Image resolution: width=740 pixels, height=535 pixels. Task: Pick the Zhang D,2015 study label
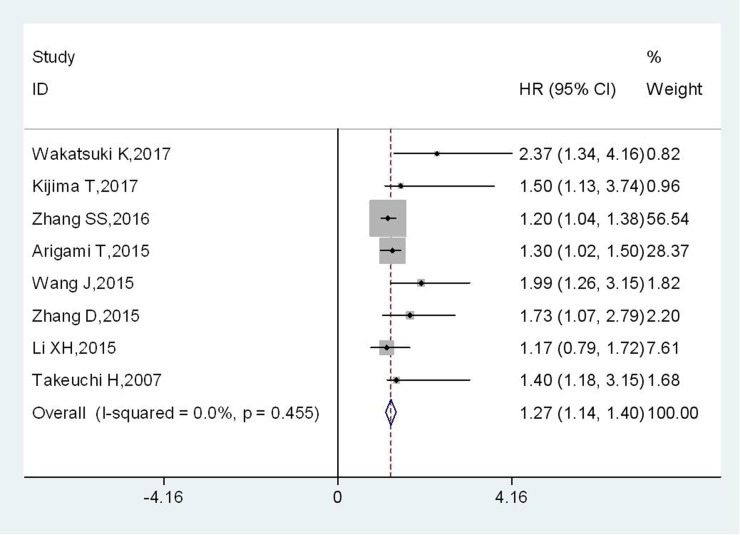pos(86,316)
